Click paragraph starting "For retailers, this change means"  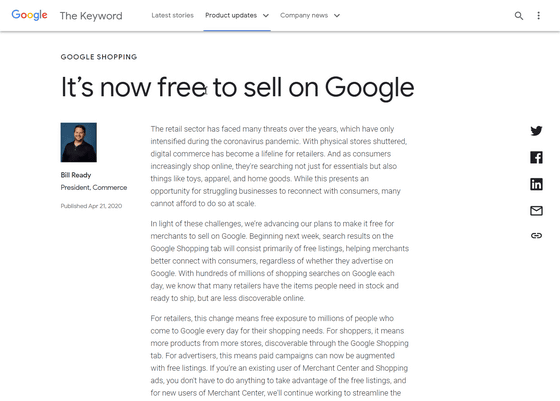[279, 355]
